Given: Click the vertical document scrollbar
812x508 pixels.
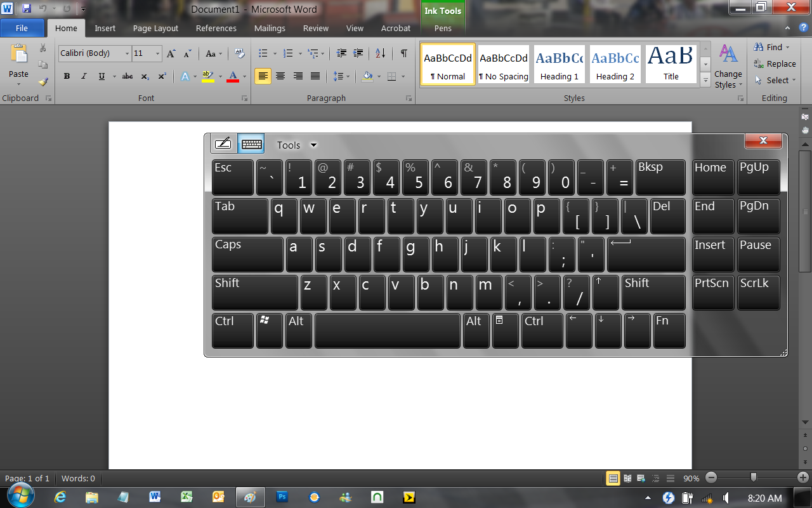Looking at the screenshot, I should tap(805, 211).
